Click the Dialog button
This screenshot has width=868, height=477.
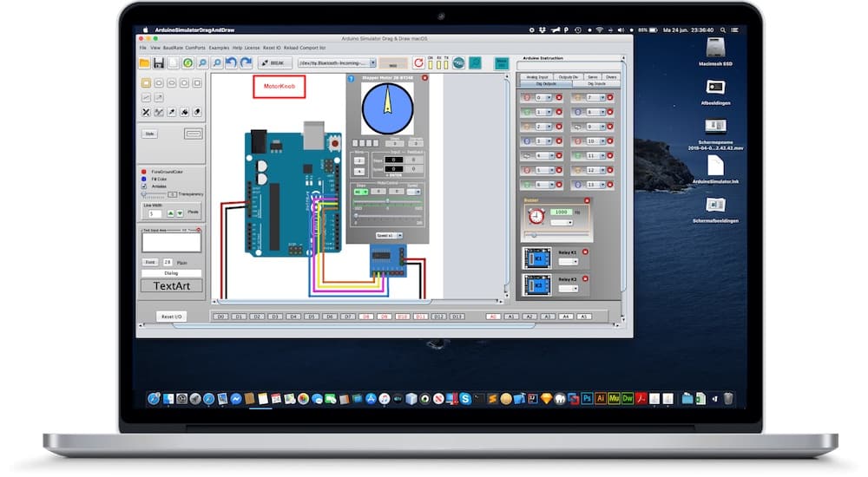(171, 273)
